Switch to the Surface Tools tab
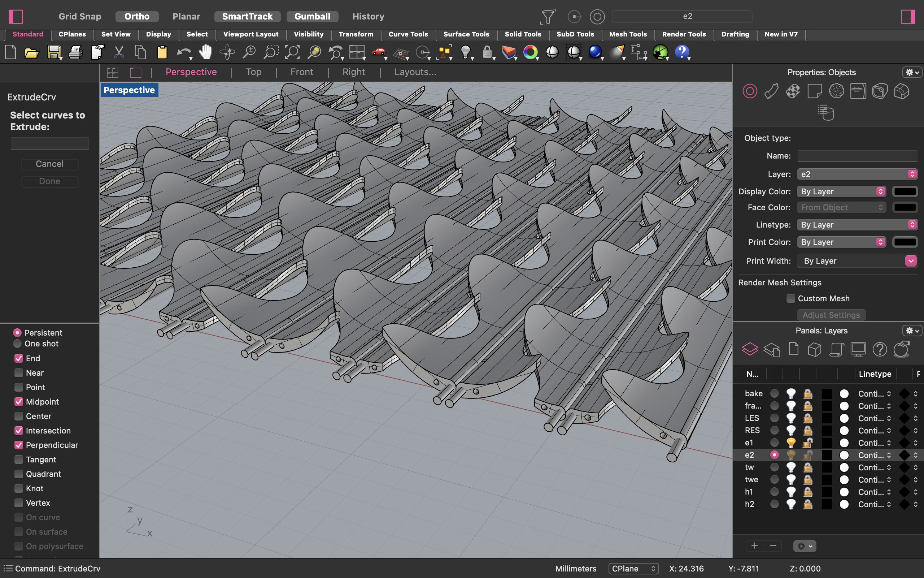Screen dimensions: 924x578 coord(466,34)
